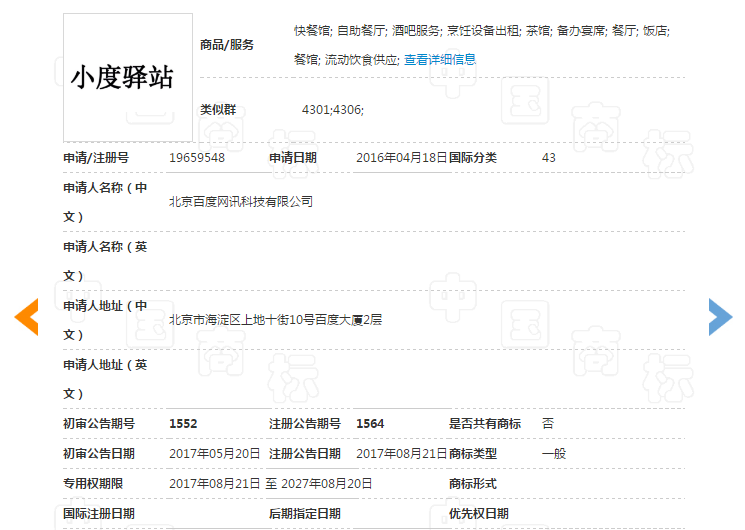
Task: Select shared trademark value 否
Action: click(x=548, y=424)
